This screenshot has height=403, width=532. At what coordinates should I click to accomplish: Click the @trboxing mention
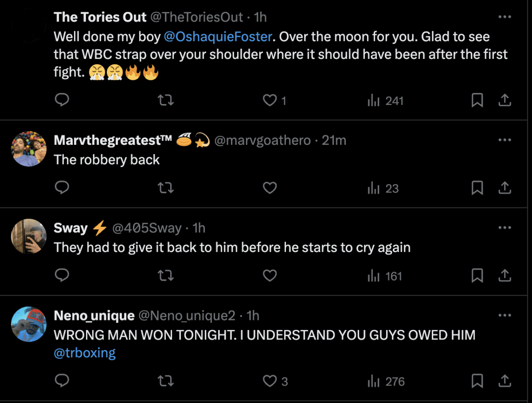coord(85,354)
